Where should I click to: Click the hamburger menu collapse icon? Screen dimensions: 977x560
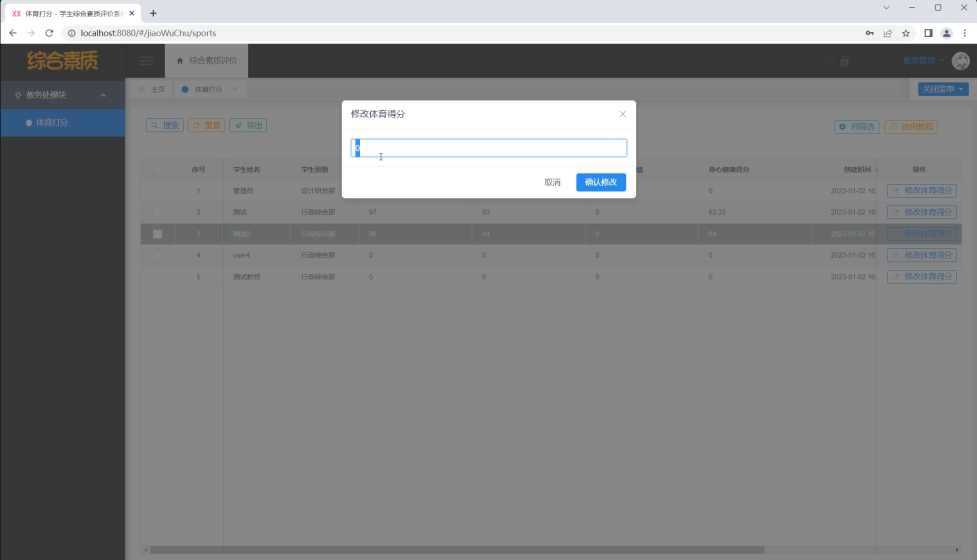point(146,61)
